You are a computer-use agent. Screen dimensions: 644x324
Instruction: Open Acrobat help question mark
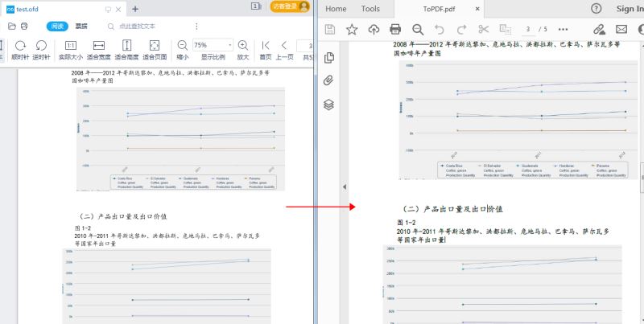coord(596,8)
